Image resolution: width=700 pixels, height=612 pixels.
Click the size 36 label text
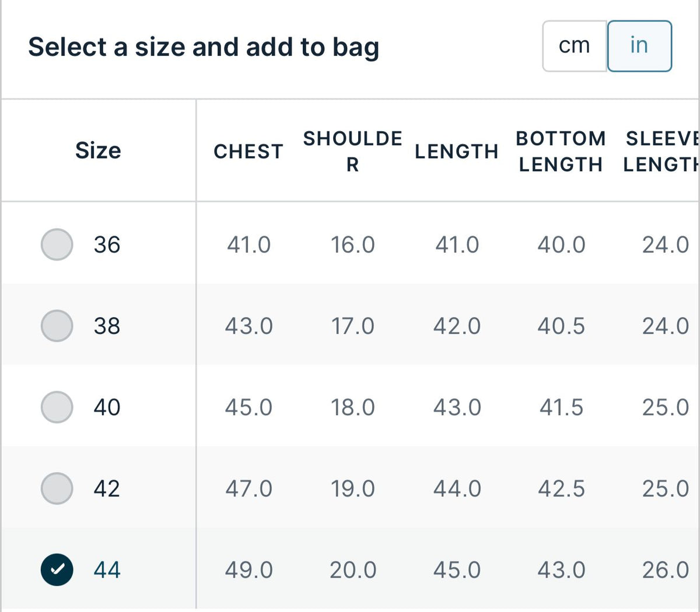(107, 245)
